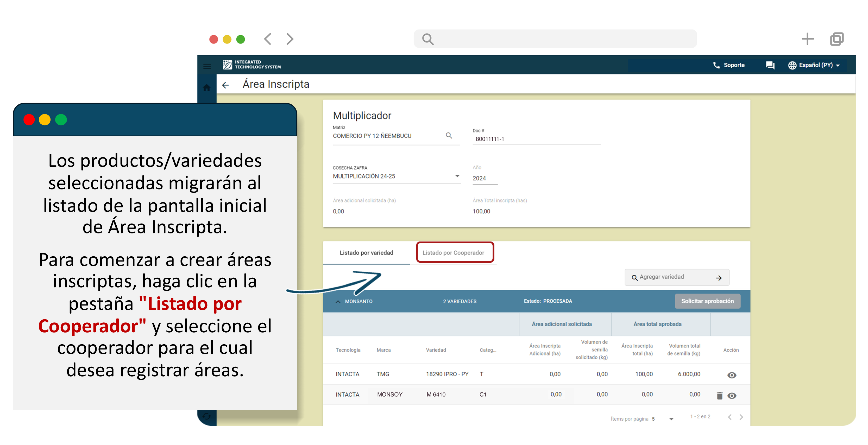This screenshot has height=445, width=868.
Task: Switch to Listado por Cooperador tab
Action: [x=453, y=252]
